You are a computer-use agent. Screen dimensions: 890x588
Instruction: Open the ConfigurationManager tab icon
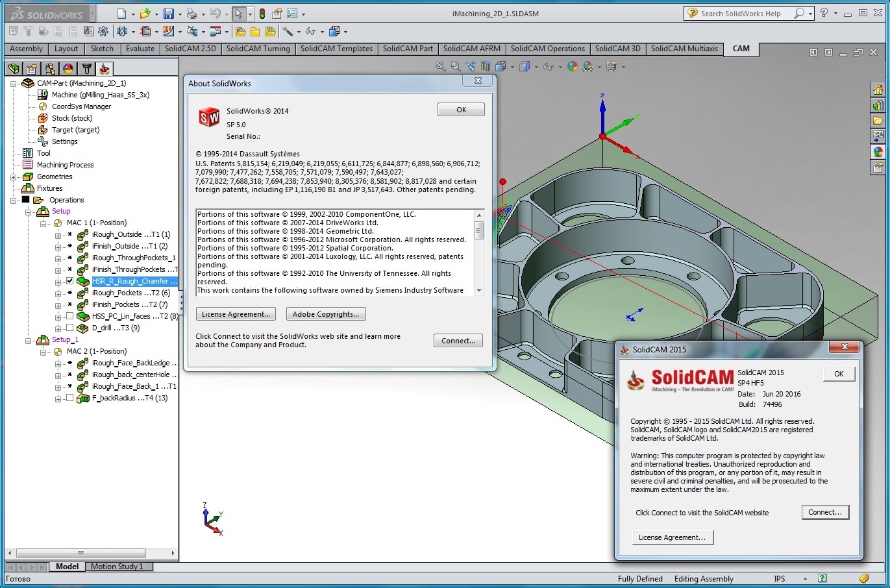click(x=50, y=68)
